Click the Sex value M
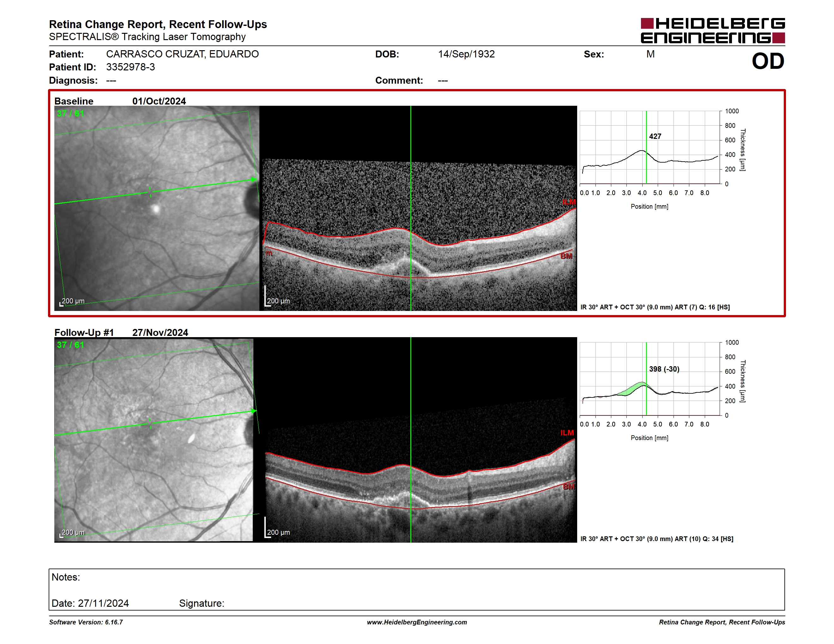Screen dimensions: 834x644 (650, 54)
